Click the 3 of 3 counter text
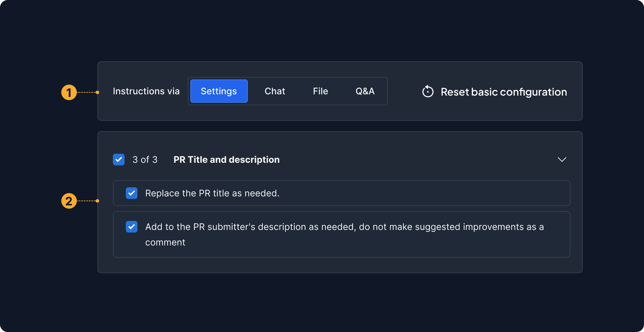Image resolution: width=644 pixels, height=332 pixels. (x=145, y=160)
